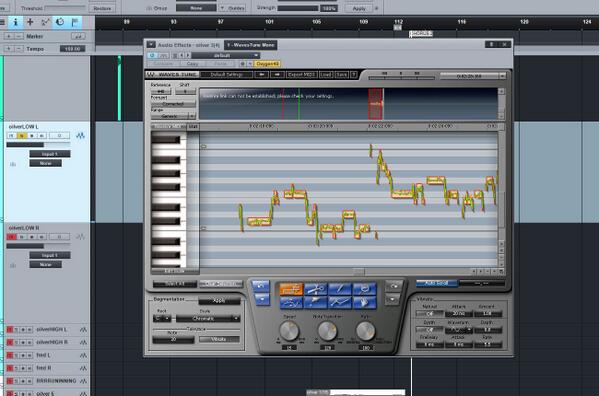Image resolution: width=599 pixels, height=396 pixels.
Task: Toggle record arm on silverLOW L track
Action: tap(32, 136)
